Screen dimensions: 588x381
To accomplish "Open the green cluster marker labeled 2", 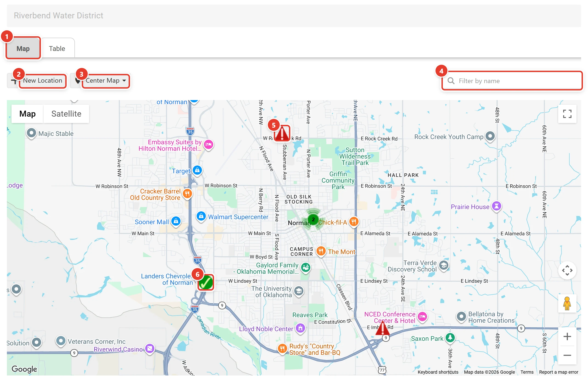I will pyautogui.click(x=313, y=219).
